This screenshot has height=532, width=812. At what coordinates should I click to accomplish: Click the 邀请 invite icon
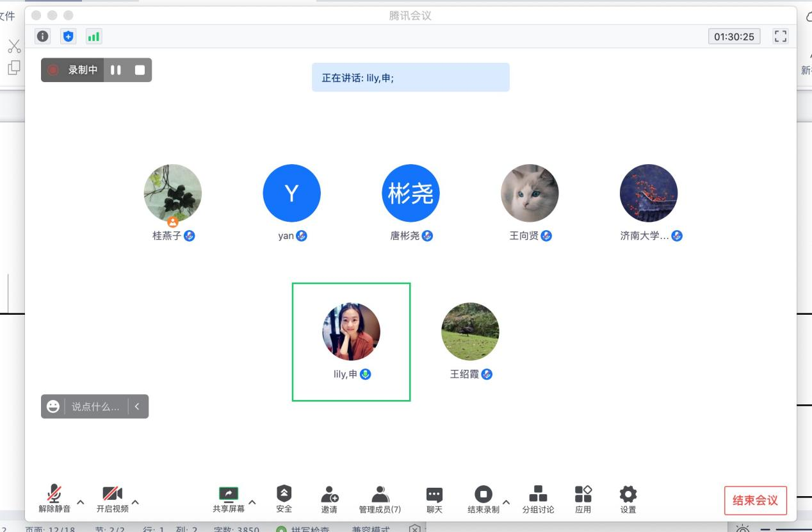point(329,499)
